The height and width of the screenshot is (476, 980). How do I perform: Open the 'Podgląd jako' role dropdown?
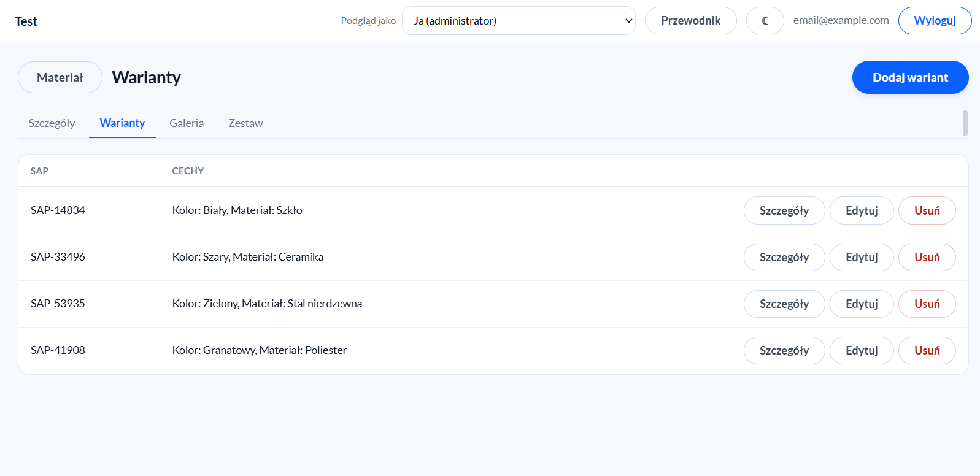pos(519,21)
